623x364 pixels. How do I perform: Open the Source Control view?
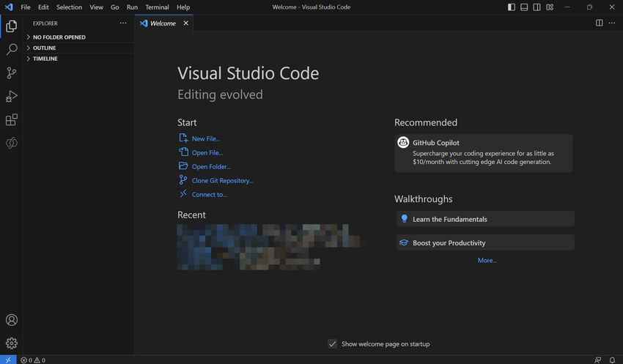click(11, 73)
